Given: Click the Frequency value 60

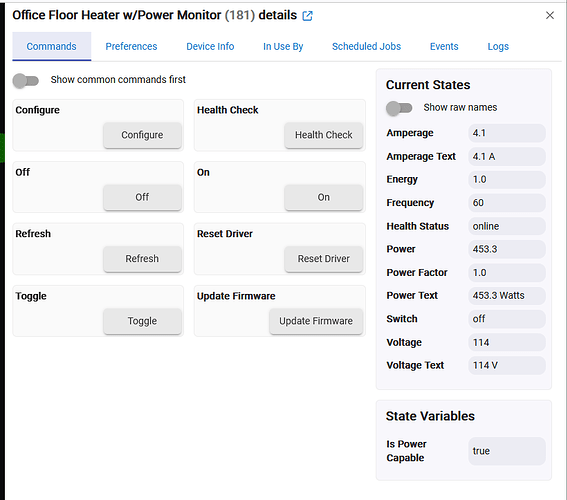Looking at the screenshot, I should coord(507,203).
